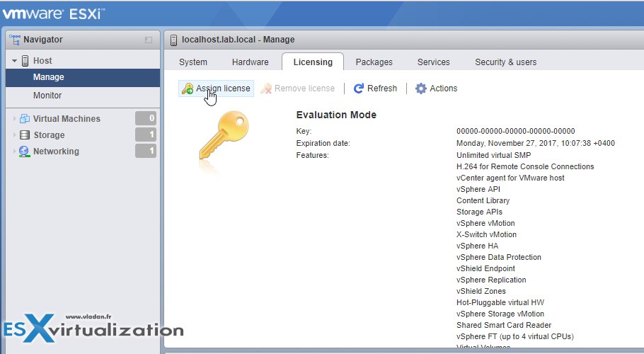Click the Refresh arrow icon
This screenshot has height=354, width=644.
pos(359,88)
